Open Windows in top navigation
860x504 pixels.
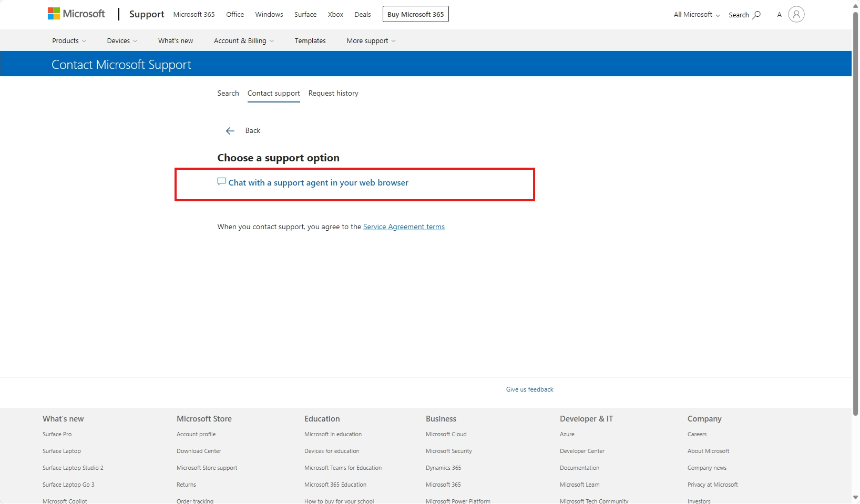(x=269, y=15)
